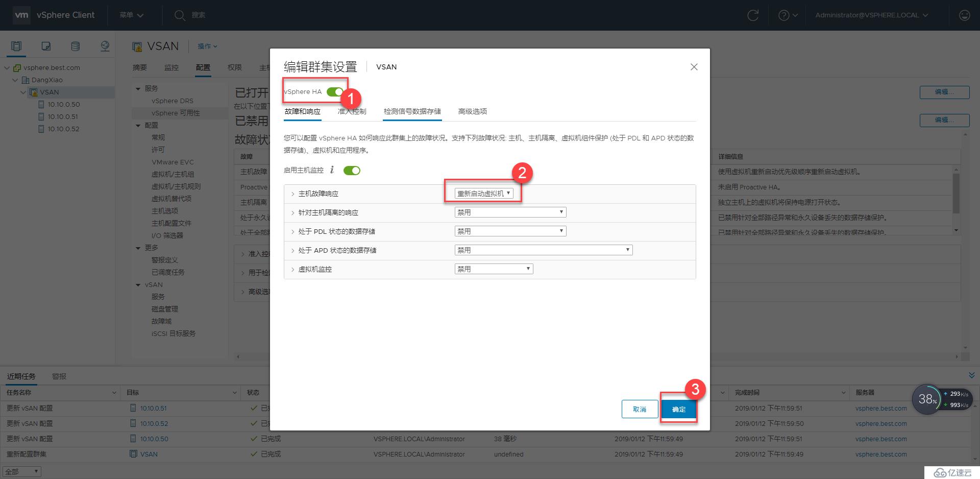The width and height of the screenshot is (980, 479).
Task: Open the 摘要 tab of the VSAN cluster
Action: click(x=140, y=67)
